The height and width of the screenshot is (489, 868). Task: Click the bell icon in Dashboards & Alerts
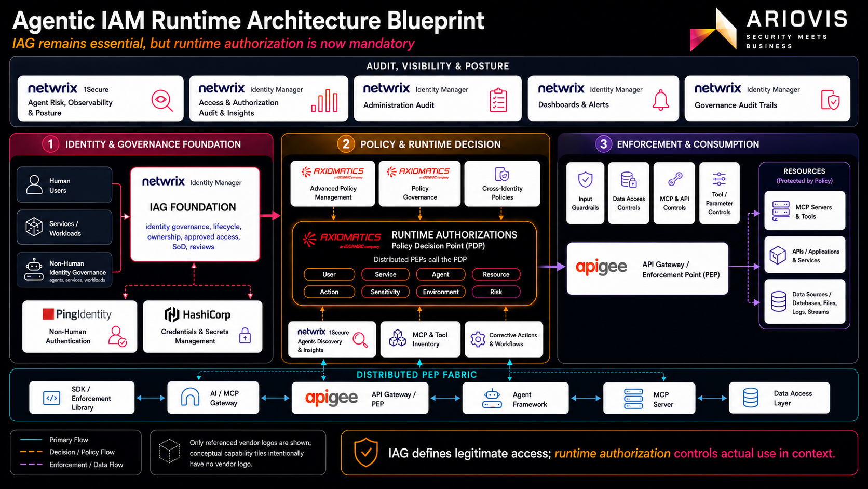tap(660, 100)
